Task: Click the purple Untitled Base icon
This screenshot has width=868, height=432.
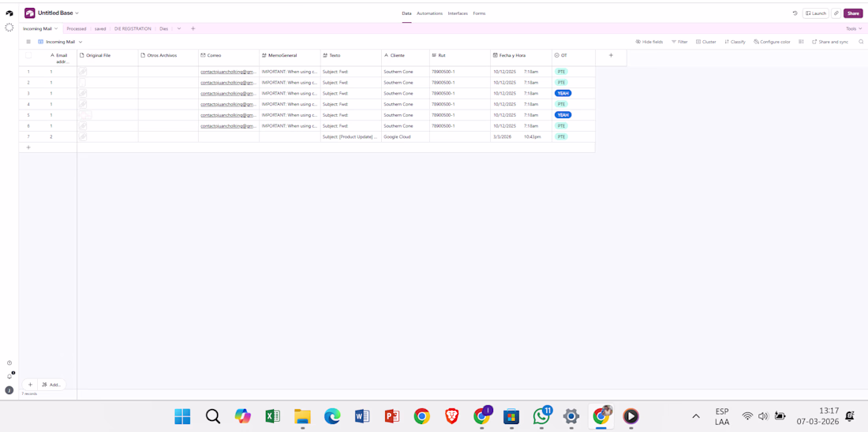Action: pyautogui.click(x=30, y=13)
